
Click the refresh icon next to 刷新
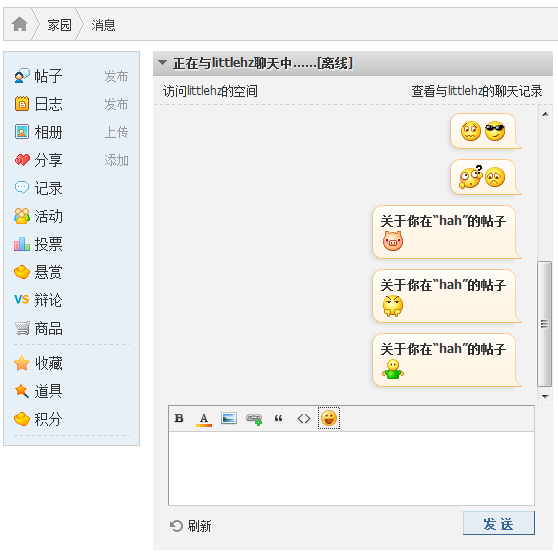point(176,526)
